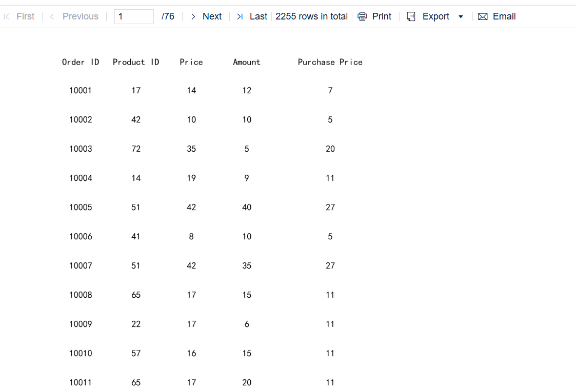This screenshot has width=576, height=392.
Task: Click Price 14 in order 10001
Action: (x=191, y=90)
